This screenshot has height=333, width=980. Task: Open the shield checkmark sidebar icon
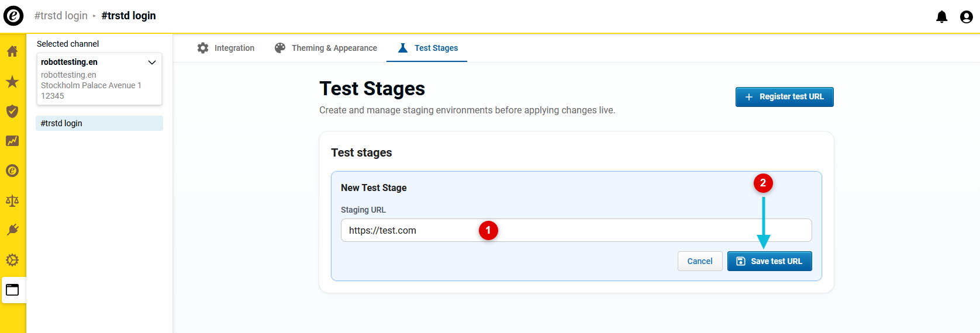tap(12, 111)
